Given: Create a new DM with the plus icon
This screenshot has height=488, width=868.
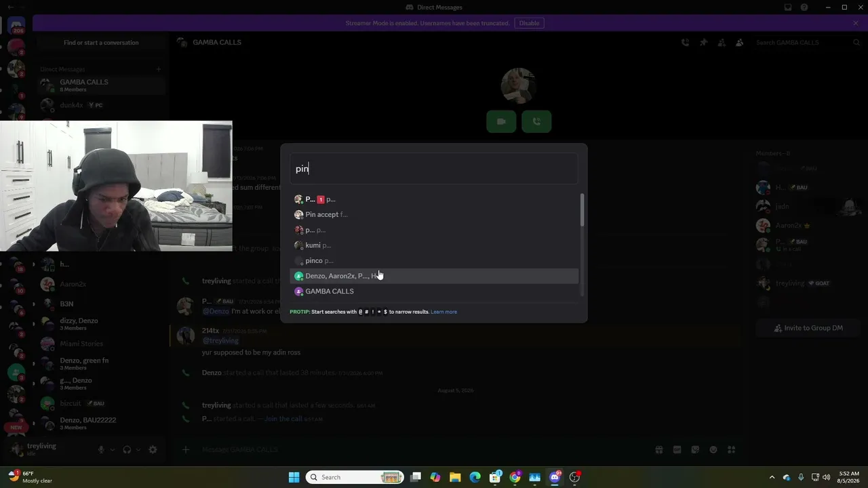Looking at the screenshot, I should pyautogui.click(x=159, y=69).
